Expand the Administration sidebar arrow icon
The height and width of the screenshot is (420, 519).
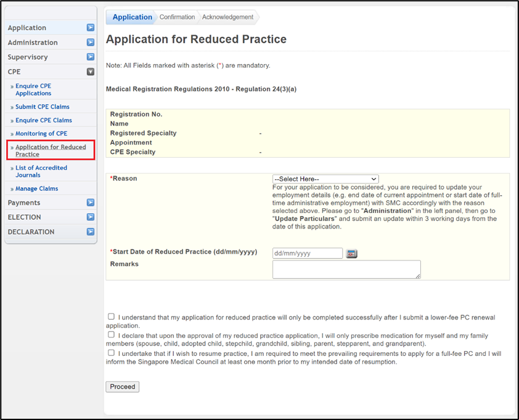[x=91, y=42]
